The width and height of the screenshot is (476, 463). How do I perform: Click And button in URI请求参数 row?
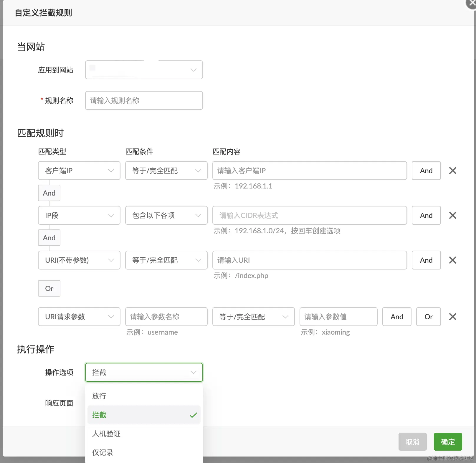pyautogui.click(x=397, y=317)
